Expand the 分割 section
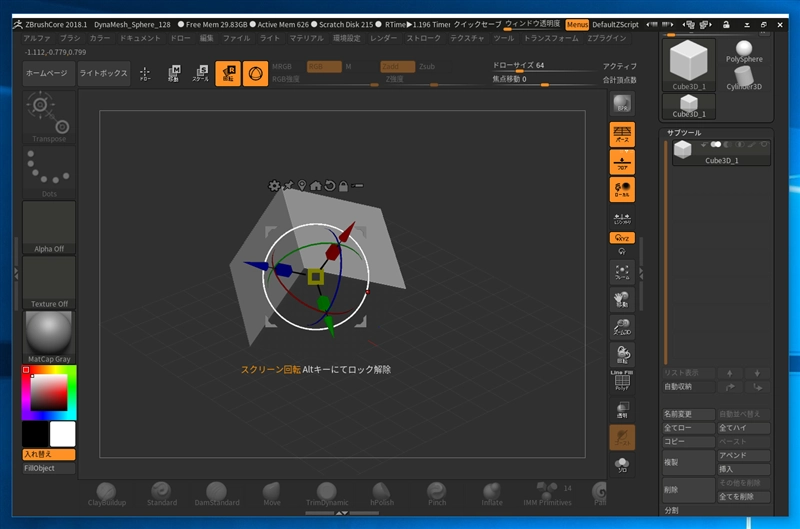 tap(671, 510)
